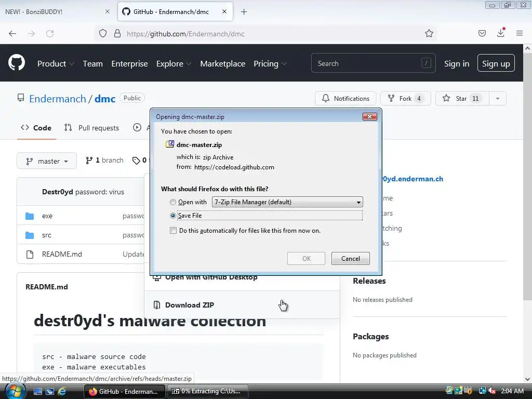The image size is (532, 399).
Task: Reload the page with the refresh icon
Action: point(50,34)
